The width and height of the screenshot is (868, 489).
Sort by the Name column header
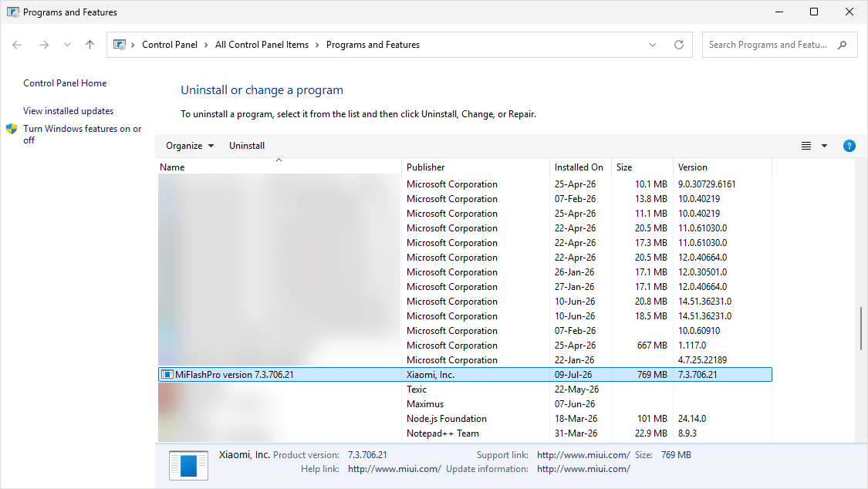pyautogui.click(x=279, y=167)
